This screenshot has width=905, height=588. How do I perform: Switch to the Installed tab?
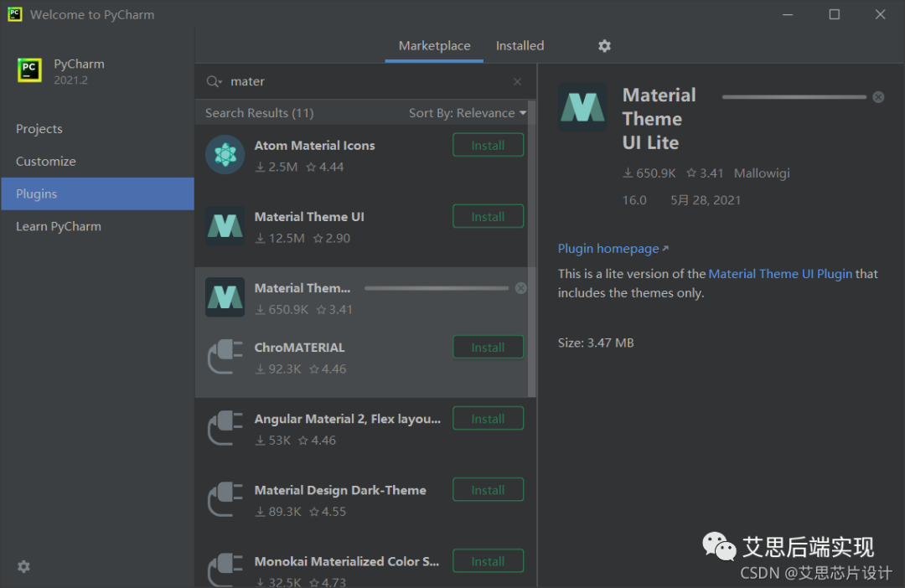point(520,46)
